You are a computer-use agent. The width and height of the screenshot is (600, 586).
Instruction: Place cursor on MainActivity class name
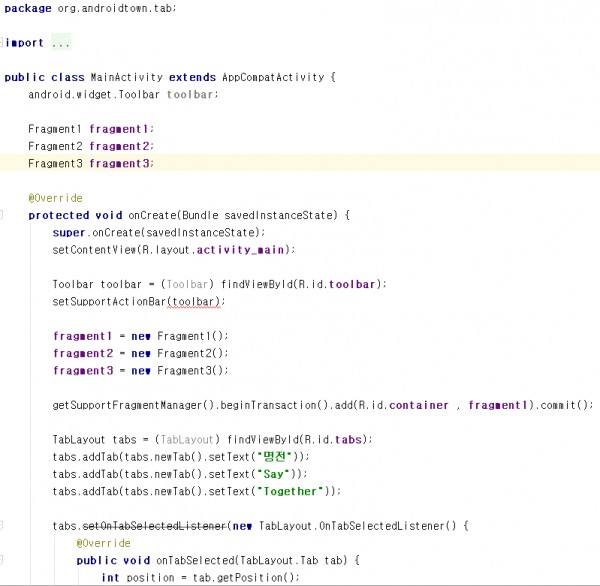pyautogui.click(x=127, y=77)
